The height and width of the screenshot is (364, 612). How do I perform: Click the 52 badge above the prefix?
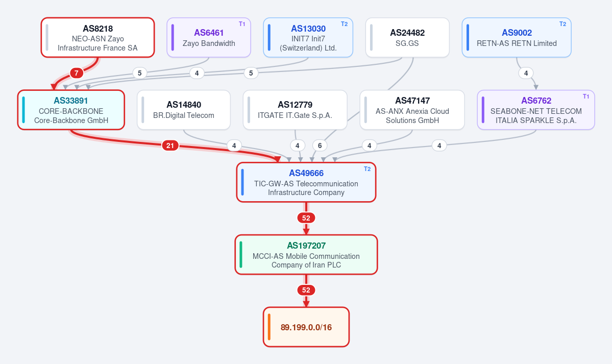[x=306, y=290]
